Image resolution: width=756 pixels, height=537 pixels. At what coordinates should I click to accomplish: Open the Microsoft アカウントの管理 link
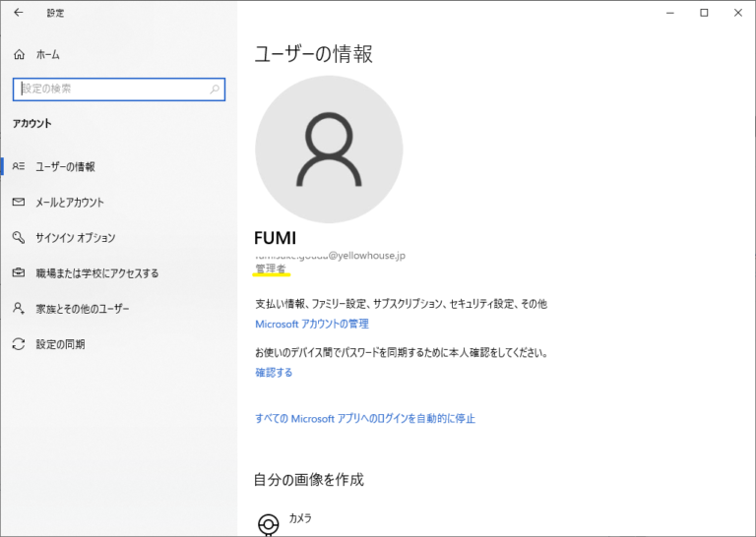pos(311,324)
